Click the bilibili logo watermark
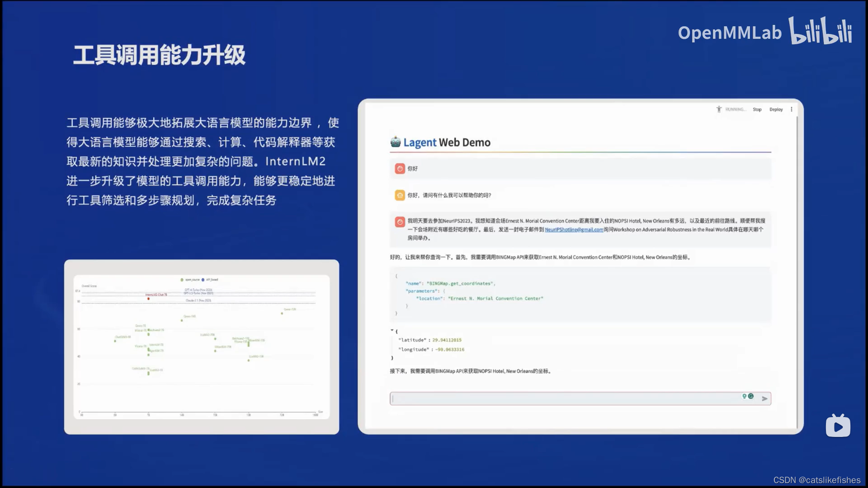Image resolution: width=868 pixels, height=488 pixels. (820, 32)
